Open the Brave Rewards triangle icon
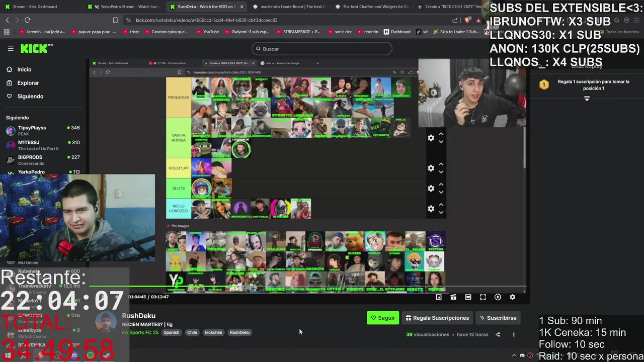This screenshot has width=644, height=362. (478, 20)
